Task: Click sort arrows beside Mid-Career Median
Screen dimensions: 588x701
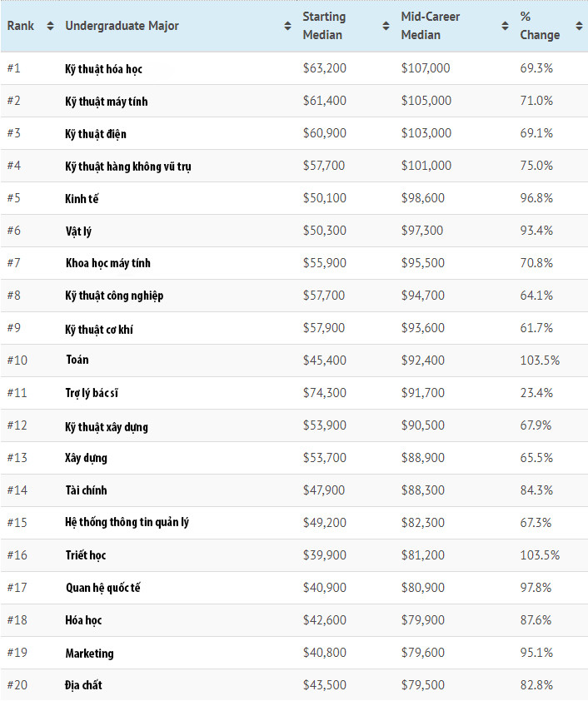Action: [x=505, y=26]
